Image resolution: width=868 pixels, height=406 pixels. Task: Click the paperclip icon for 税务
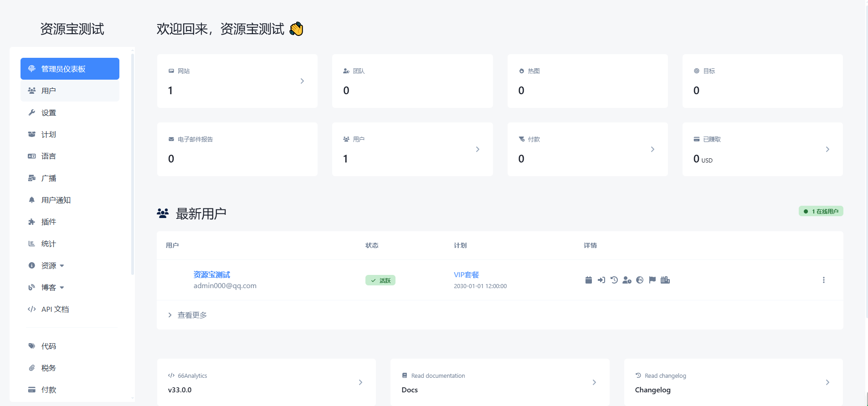(32, 368)
